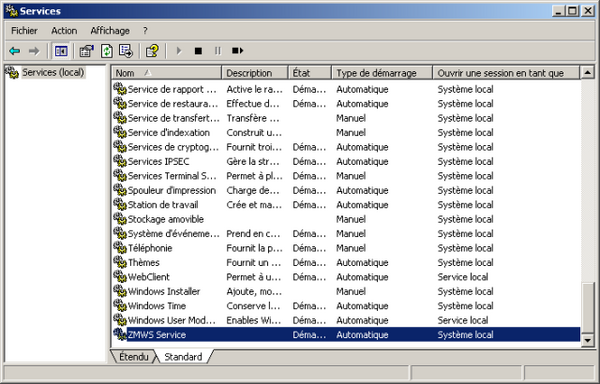Click the gear icon of Service de restaura…
Screen dimensions: 600x384
point(120,103)
